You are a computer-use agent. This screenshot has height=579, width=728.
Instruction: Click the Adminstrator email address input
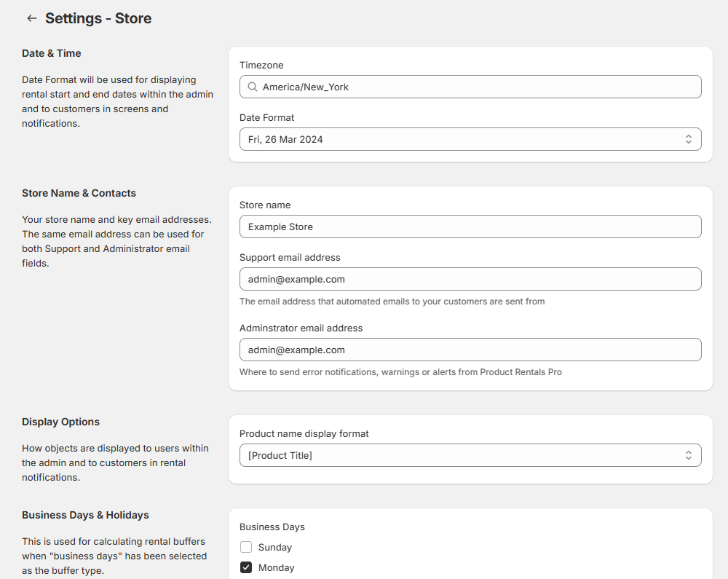pos(470,350)
